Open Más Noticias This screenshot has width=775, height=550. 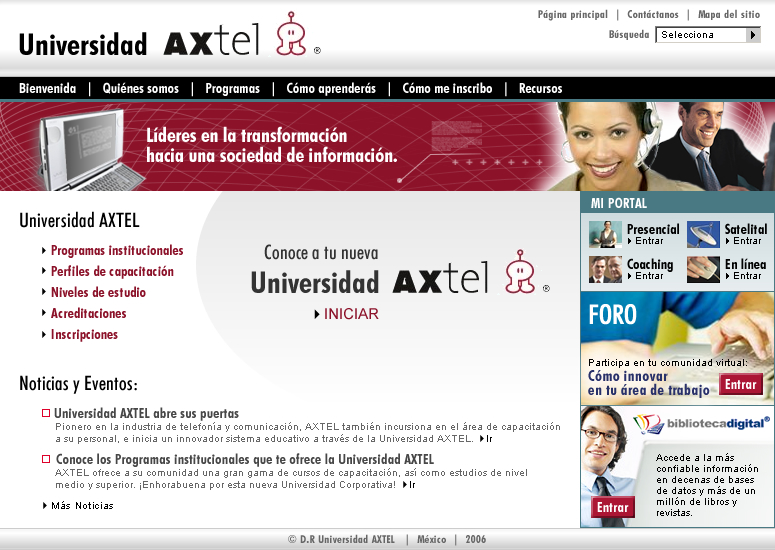click(x=82, y=506)
